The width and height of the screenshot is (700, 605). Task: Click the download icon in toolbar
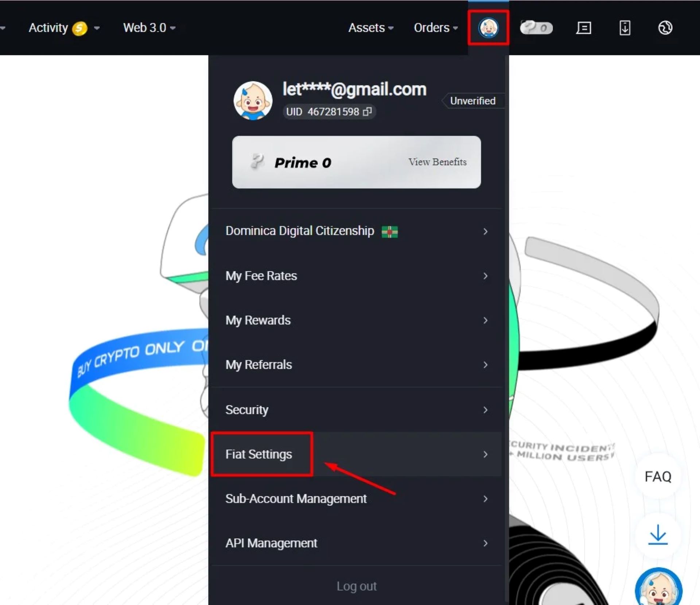(x=625, y=27)
